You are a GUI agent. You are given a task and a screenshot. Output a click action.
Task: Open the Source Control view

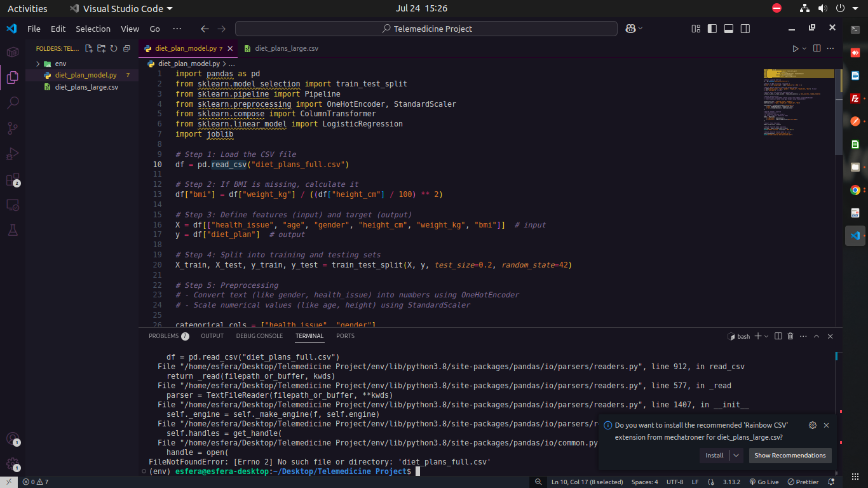pyautogui.click(x=13, y=128)
